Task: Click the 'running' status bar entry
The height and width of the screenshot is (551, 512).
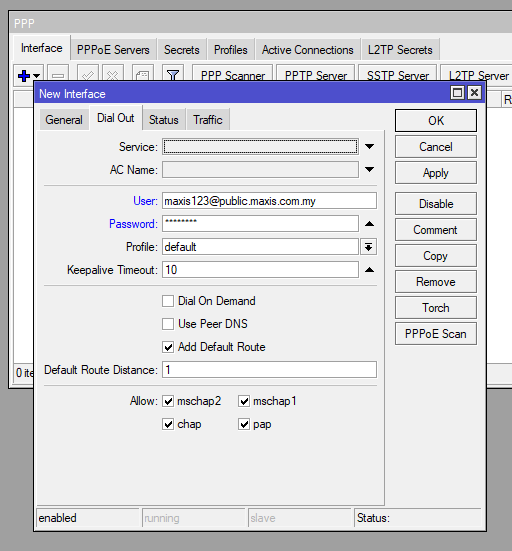Action: [194, 518]
